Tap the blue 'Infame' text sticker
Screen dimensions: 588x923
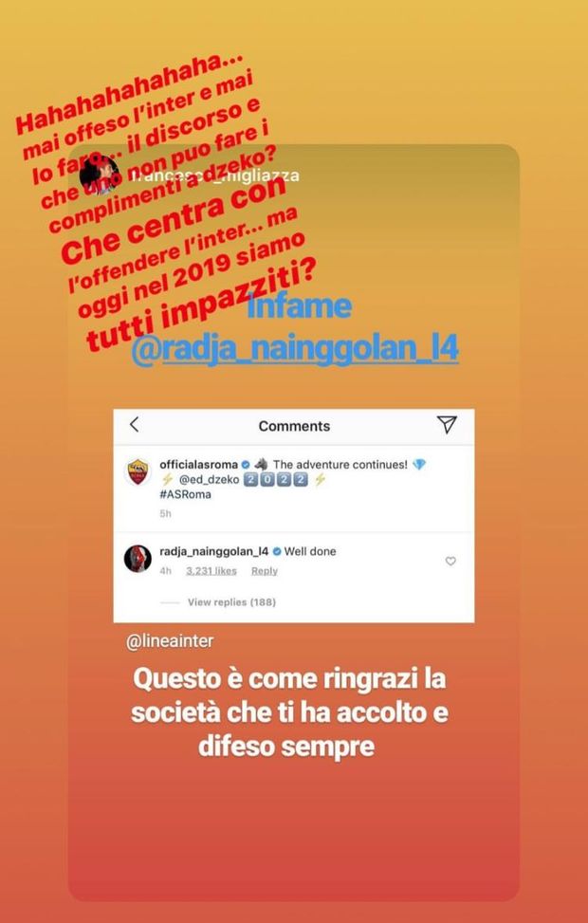[x=299, y=306]
